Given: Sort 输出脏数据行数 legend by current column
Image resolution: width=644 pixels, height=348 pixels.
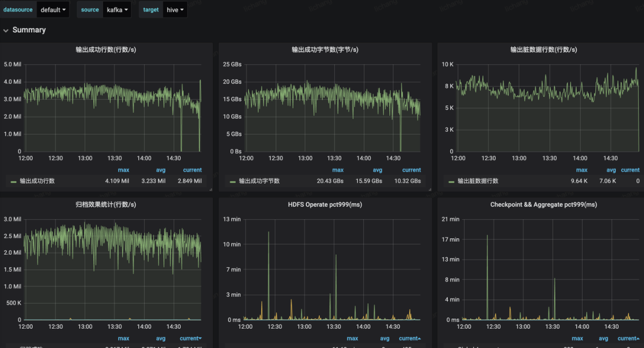Looking at the screenshot, I should coord(630,170).
